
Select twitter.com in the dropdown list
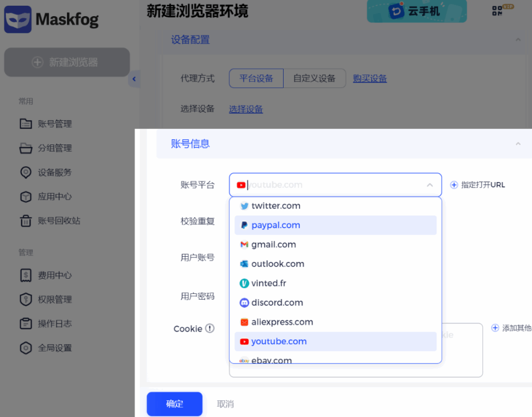(x=276, y=206)
